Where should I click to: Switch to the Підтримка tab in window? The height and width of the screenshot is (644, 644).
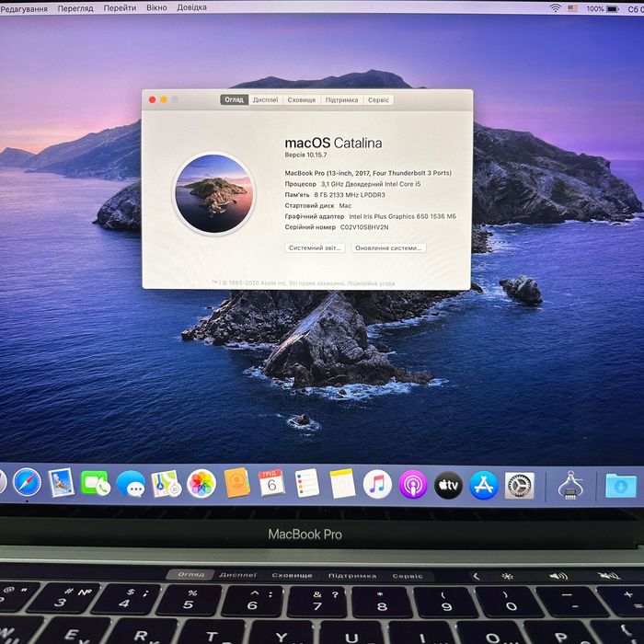click(341, 99)
